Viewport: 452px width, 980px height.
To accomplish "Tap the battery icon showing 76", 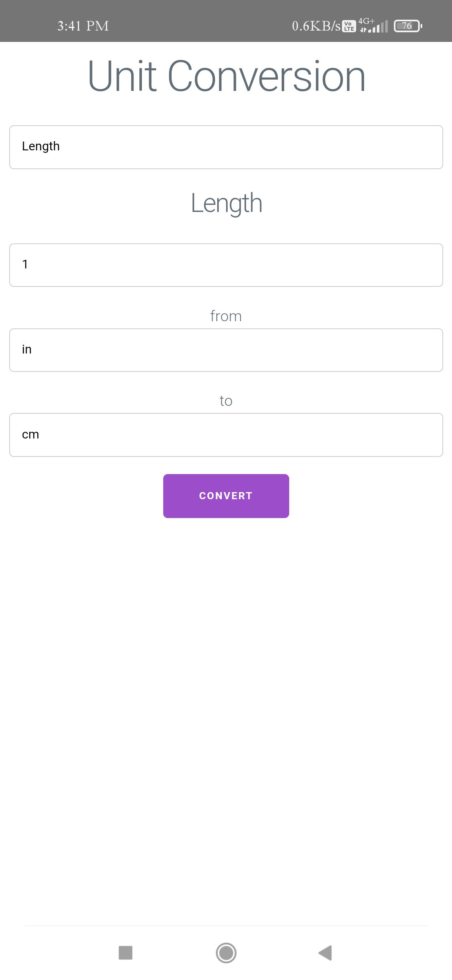I will click(x=406, y=26).
